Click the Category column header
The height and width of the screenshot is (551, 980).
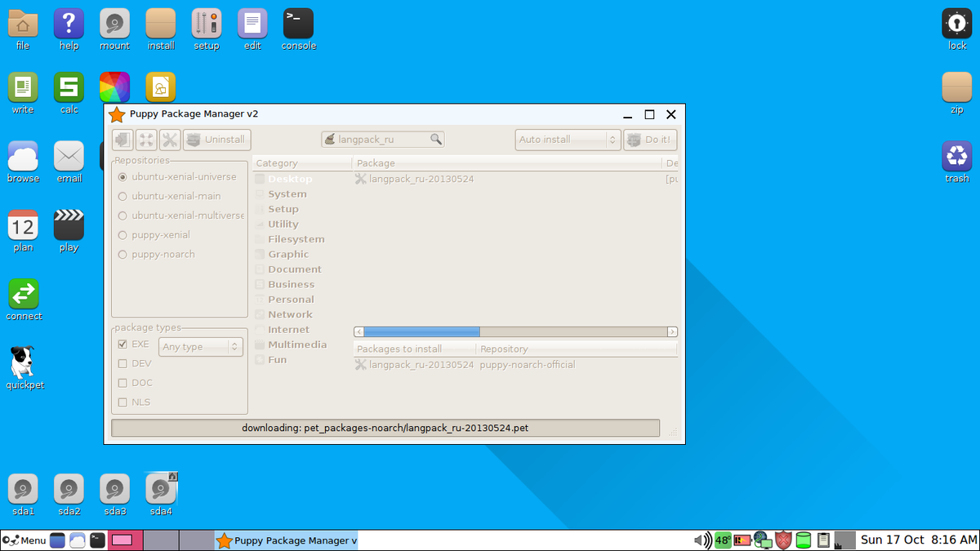(302, 163)
